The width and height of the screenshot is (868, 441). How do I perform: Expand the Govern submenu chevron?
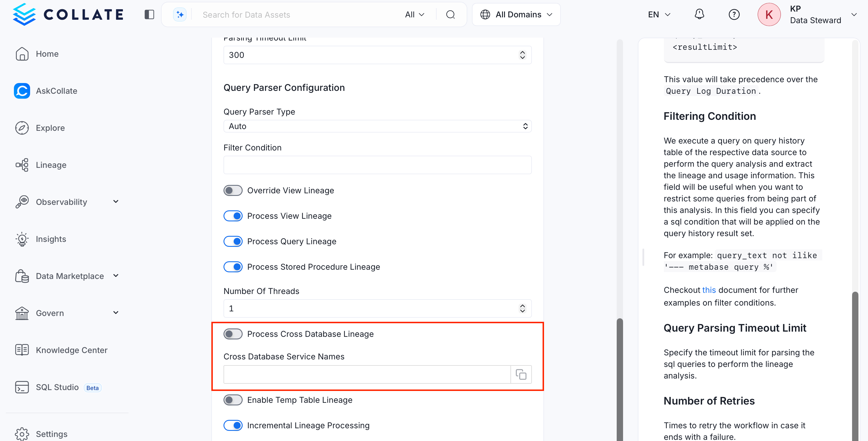pyautogui.click(x=116, y=313)
